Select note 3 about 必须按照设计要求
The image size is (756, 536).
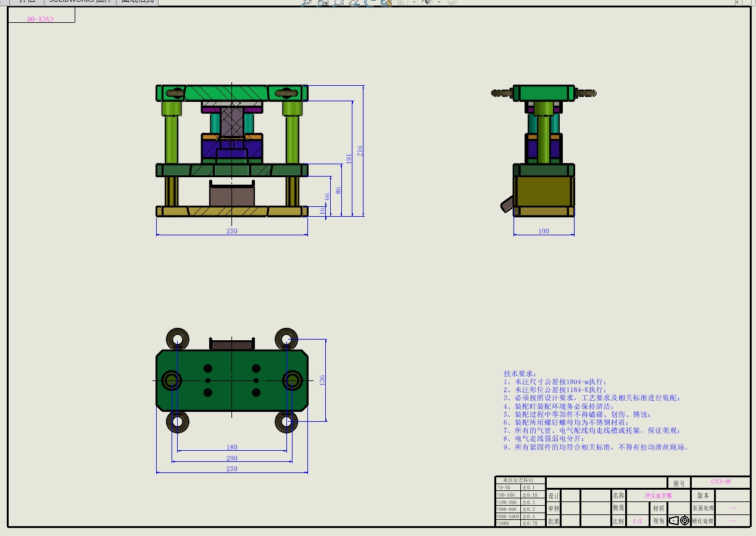click(592, 398)
